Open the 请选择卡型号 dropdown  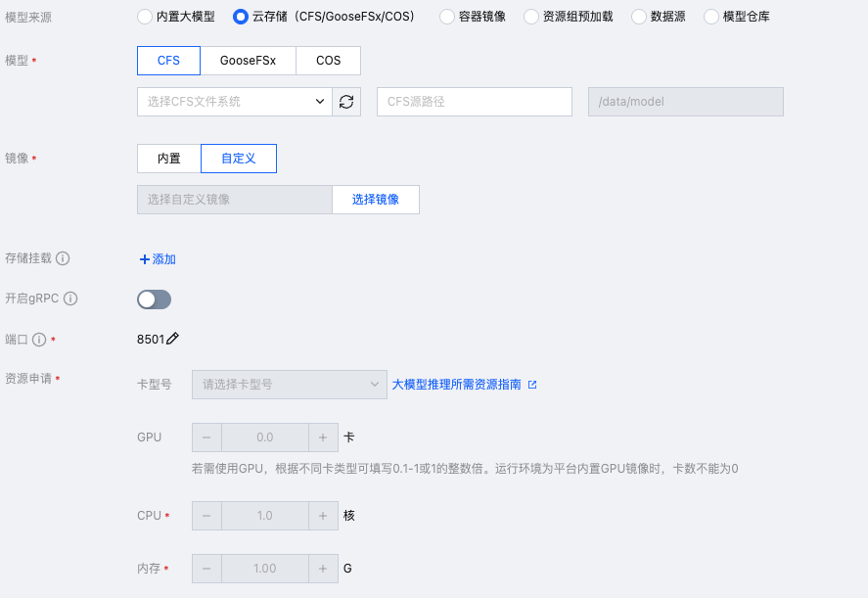coord(290,385)
